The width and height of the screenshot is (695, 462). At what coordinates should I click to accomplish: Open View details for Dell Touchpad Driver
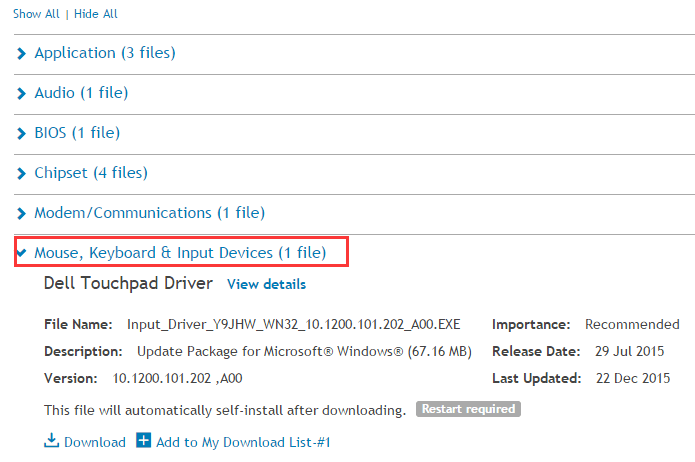(266, 284)
